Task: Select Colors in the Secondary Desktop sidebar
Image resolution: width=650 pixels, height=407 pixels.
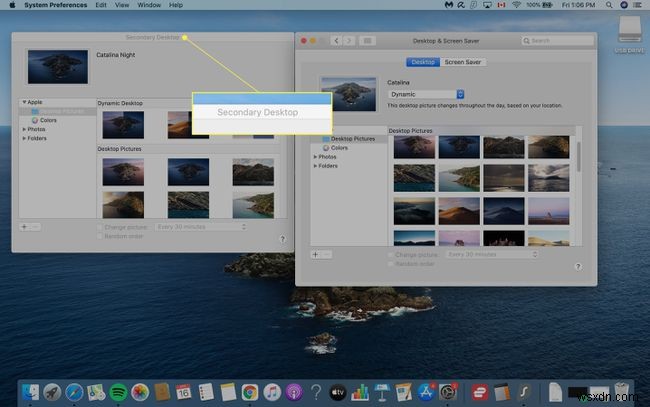Action: coord(48,120)
